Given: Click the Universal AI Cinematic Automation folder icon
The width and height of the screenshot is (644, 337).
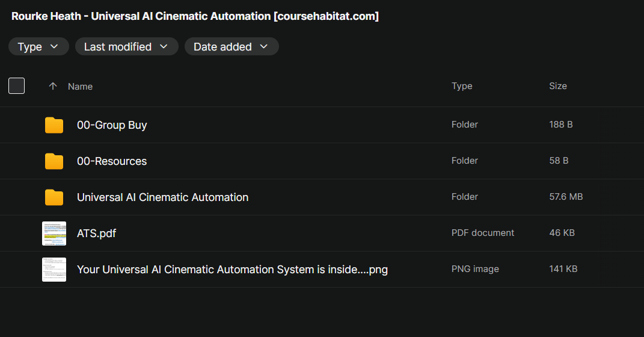Looking at the screenshot, I should click(x=54, y=197).
